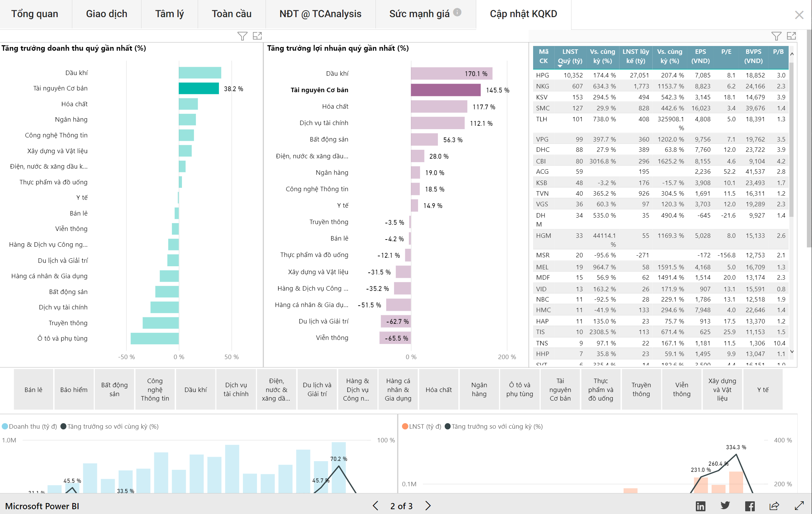Select Xây dựng và Vật liệu slicer
Image resolution: width=812 pixels, height=514 pixels.
point(722,390)
